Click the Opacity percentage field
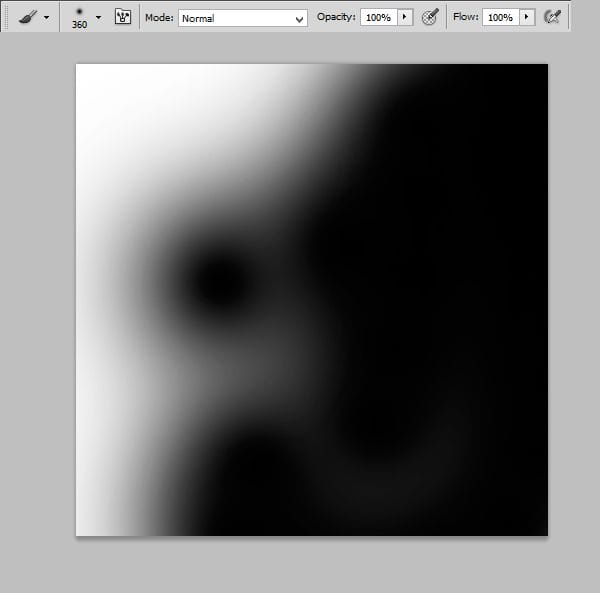 377,18
